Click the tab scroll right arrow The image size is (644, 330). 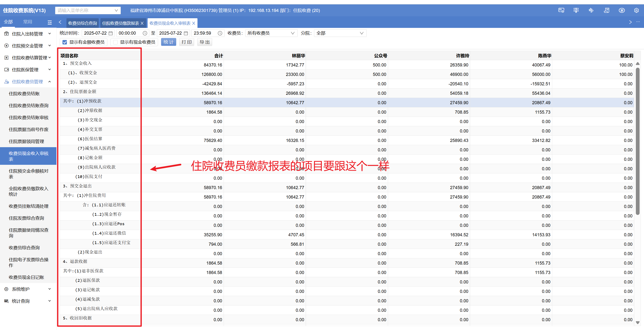pos(630,22)
